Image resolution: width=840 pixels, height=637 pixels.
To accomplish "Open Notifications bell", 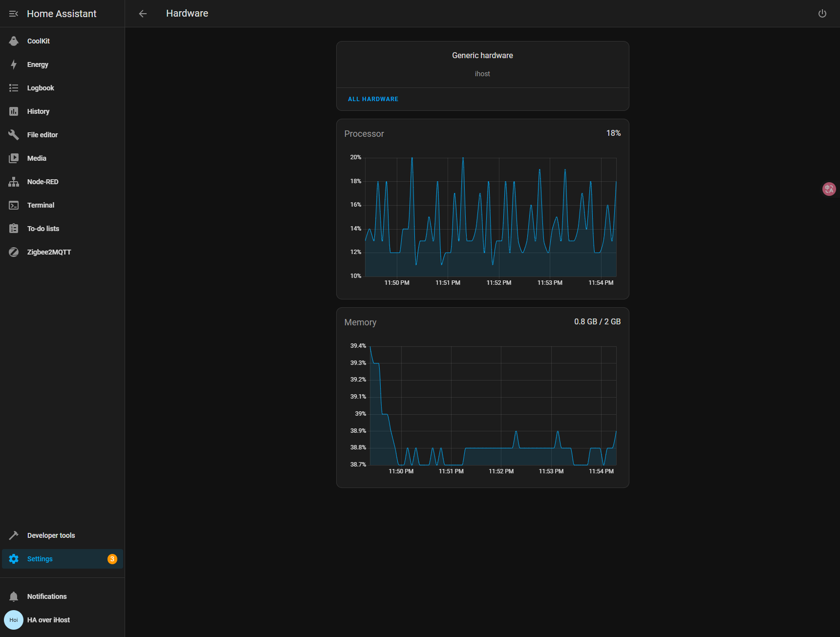I will (x=14, y=596).
